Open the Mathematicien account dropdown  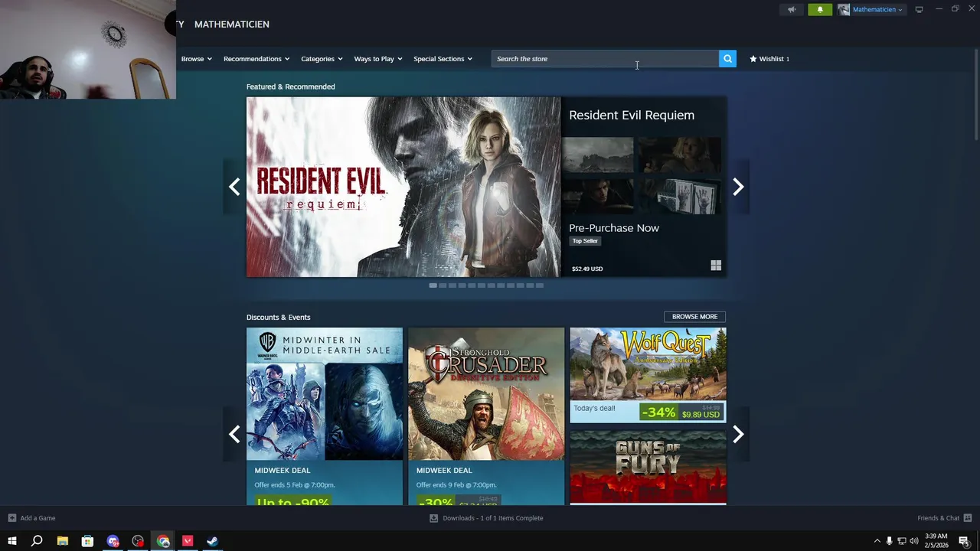click(x=877, y=10)
